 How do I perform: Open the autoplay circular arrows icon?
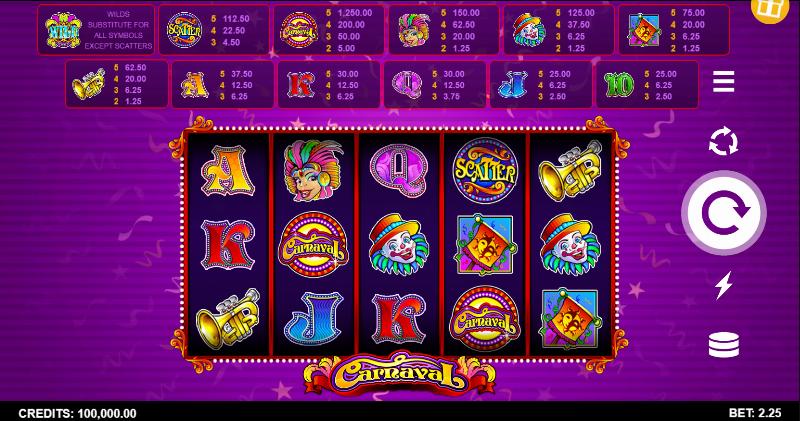[723, 141]
